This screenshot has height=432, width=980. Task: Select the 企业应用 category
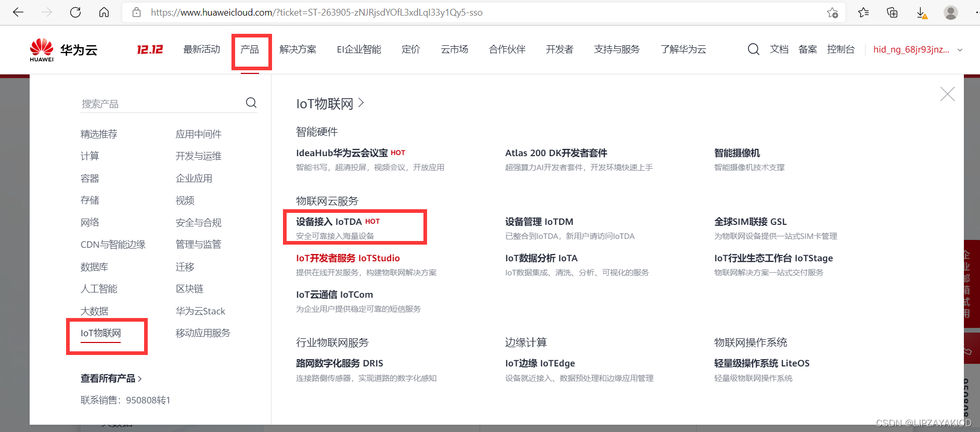pos(194,179)
